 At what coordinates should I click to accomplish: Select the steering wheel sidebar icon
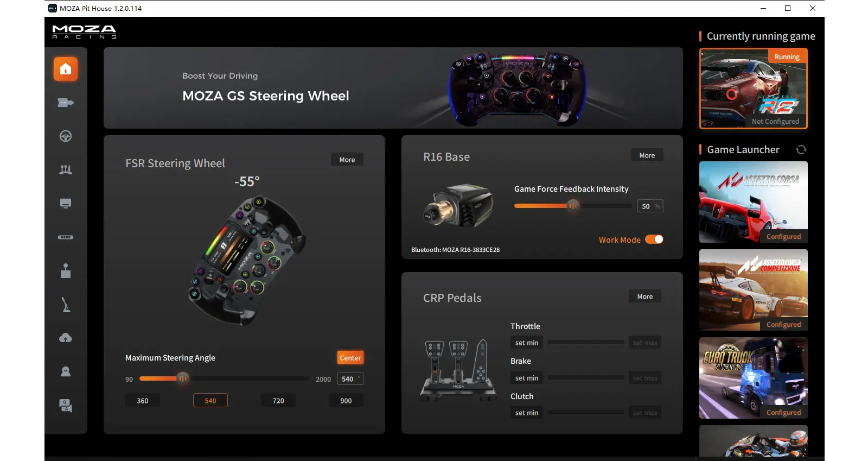pyautogui.click(x=66, y=136)
